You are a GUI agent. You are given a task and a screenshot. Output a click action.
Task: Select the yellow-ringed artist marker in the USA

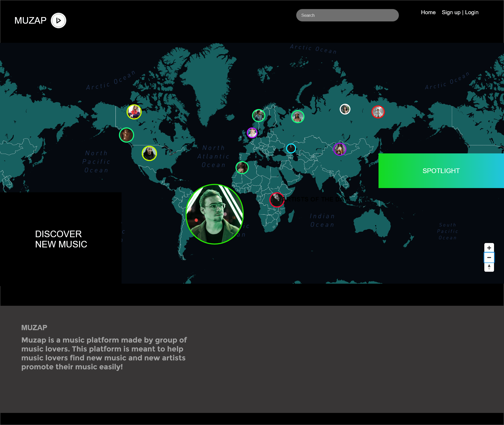tap(149, 153)
